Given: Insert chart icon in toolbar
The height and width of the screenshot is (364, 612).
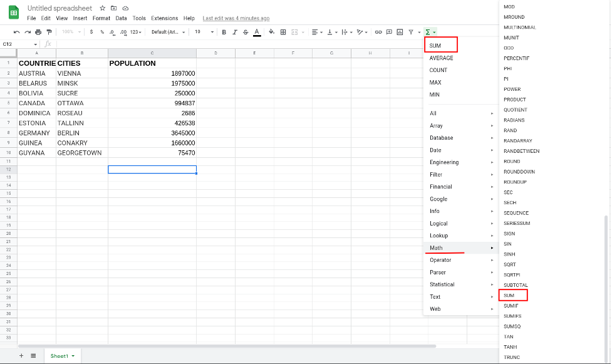Looking at the screenshot, I should click(x=400, y=32).
